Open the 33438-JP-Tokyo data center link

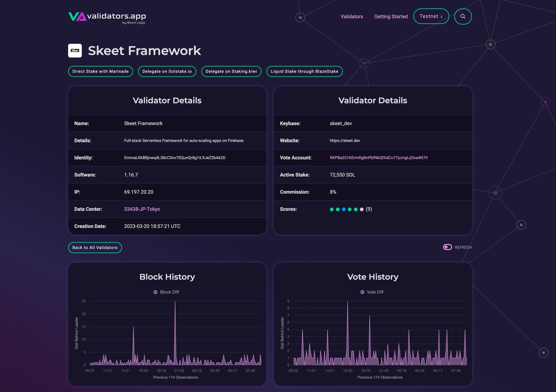[142, 209]
